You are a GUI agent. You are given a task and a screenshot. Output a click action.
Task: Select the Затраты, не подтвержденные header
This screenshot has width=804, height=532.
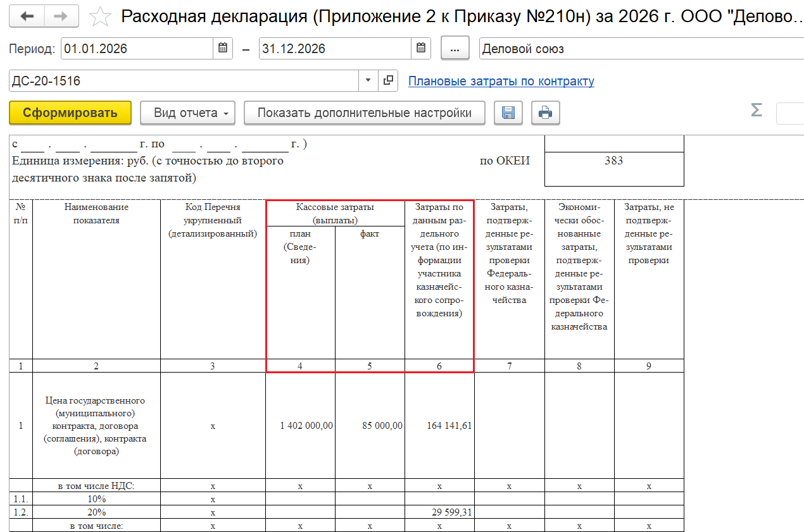tap(649, 280)
